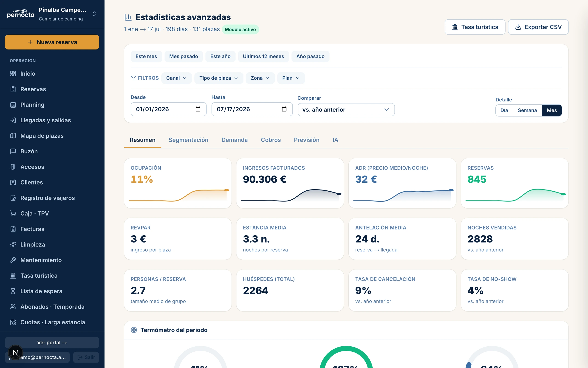The image size is (588, 368).
Task: Open the Desde date picker calendar icon
Action: 198,109
